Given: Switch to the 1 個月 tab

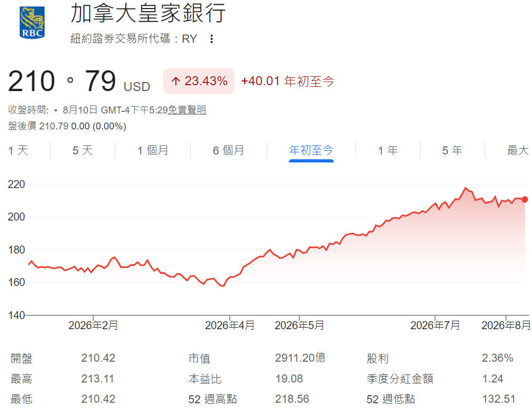Looking at the screenshot, I should [x=152, y=150].
